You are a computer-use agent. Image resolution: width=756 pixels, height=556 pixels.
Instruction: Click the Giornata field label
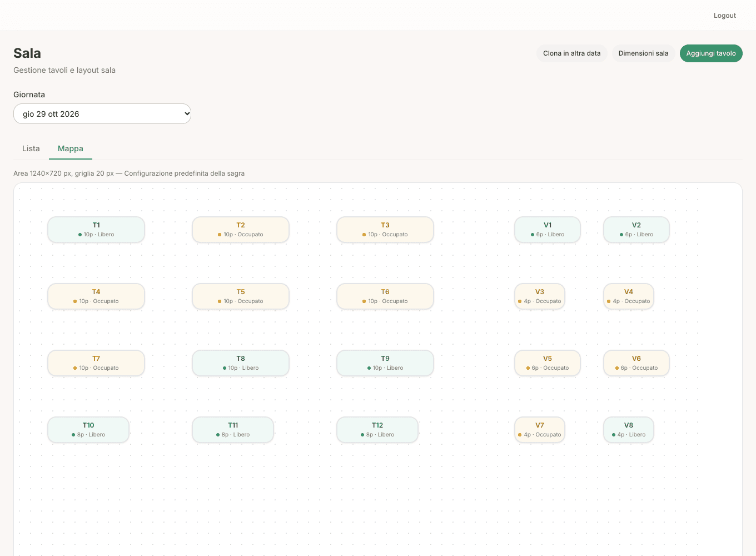(29, 95)
